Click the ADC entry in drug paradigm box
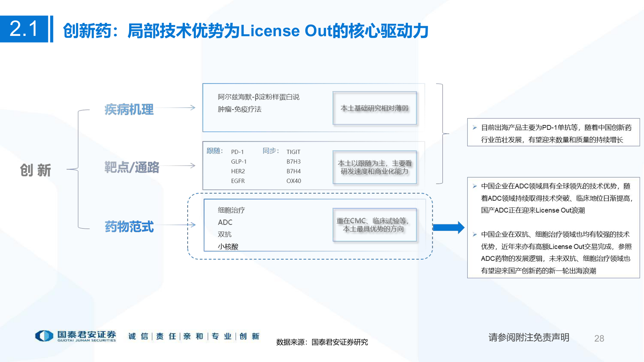The height and width of the screenshot is (362, 644). click(225, 222)
